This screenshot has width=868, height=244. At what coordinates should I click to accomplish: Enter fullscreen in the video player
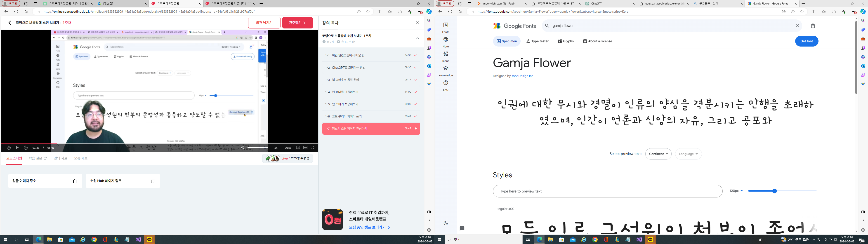(x=312, y=148)
